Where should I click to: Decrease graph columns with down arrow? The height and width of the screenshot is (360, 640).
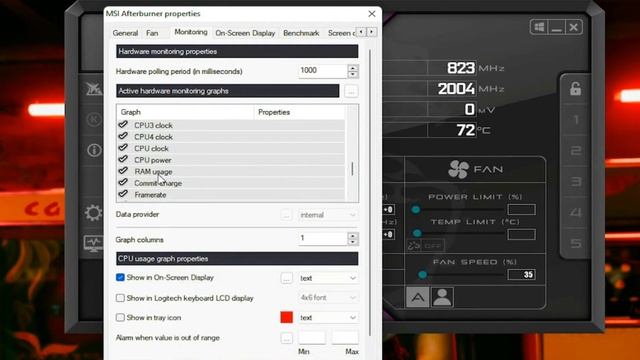353,242
